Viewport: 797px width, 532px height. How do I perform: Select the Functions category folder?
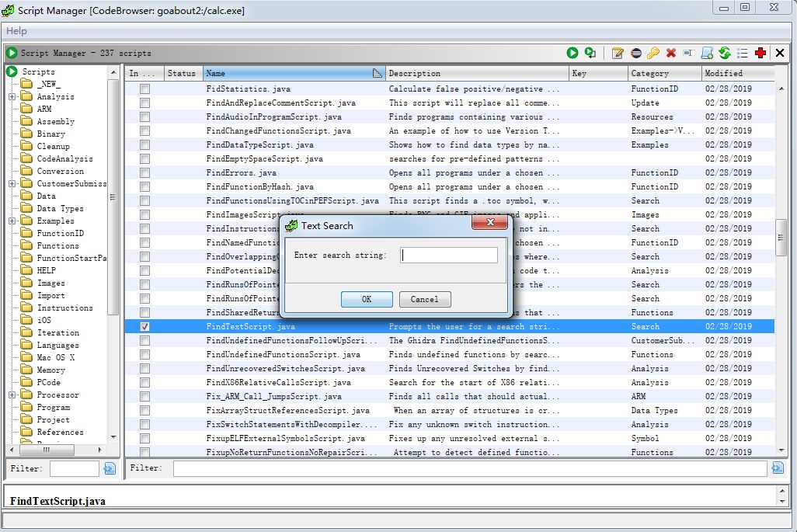[57, 245]
